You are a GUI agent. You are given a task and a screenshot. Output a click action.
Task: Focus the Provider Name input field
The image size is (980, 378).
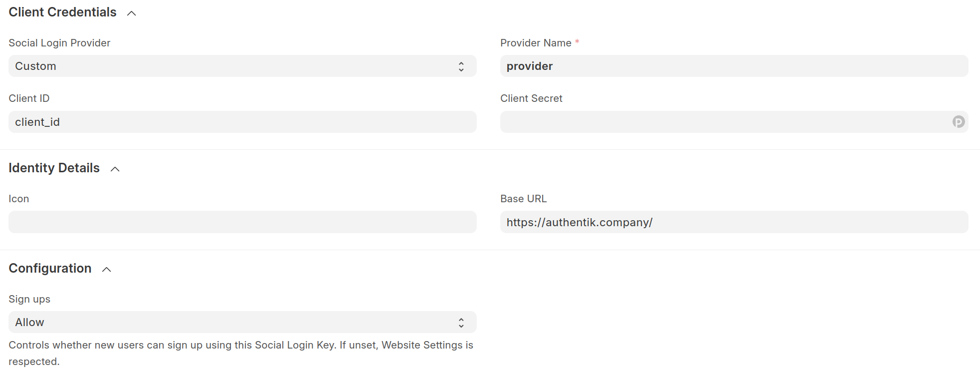click(x=733, y=66)
